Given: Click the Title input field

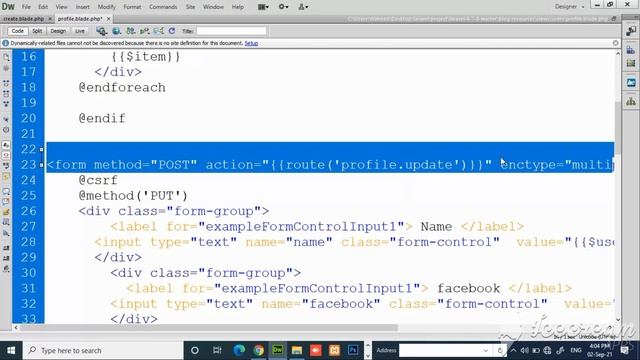Looking at the screenshot, I should coord(231,31).
